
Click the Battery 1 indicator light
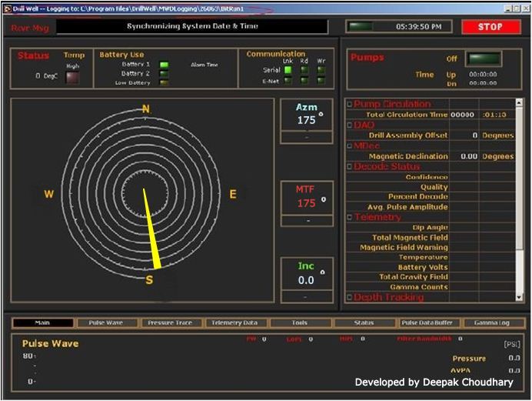tap(165, 65)
